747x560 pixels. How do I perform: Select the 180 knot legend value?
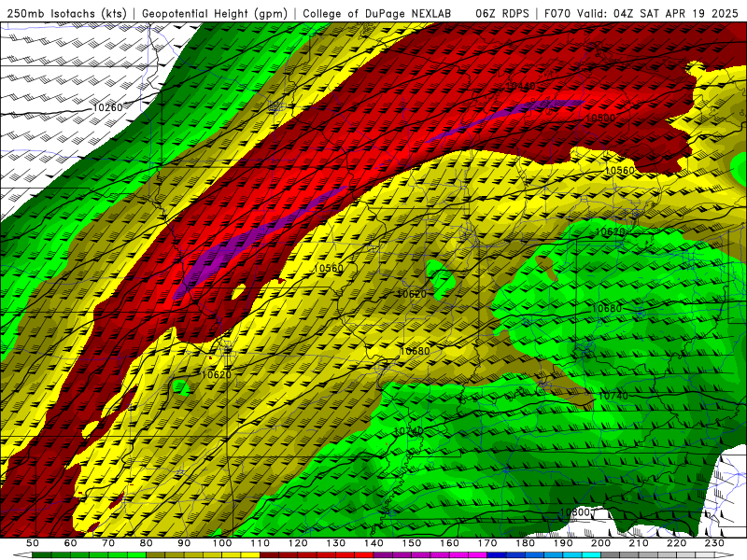click(526, 543)
